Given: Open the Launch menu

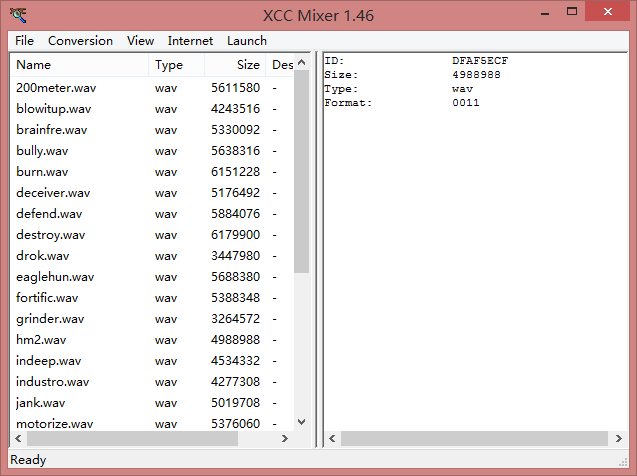Looking at the screenshot, I should 247,41.
